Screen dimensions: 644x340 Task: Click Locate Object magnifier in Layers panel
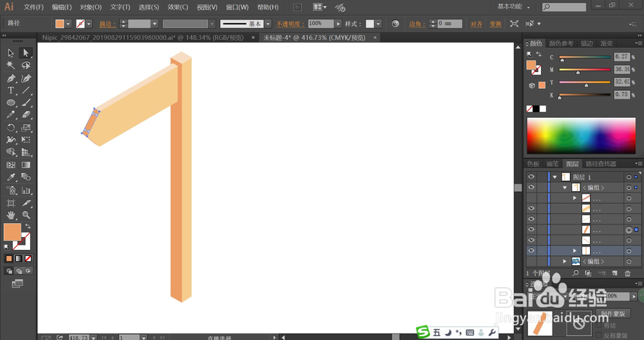(575, 273)
